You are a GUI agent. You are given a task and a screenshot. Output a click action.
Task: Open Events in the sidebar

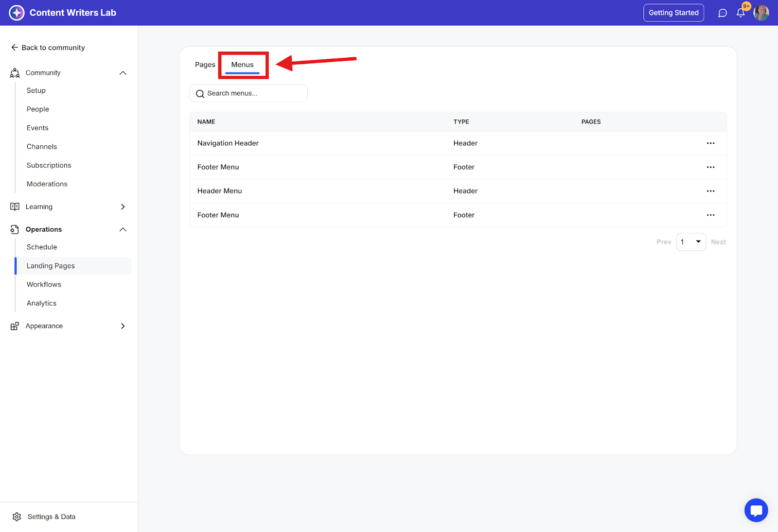37,128
